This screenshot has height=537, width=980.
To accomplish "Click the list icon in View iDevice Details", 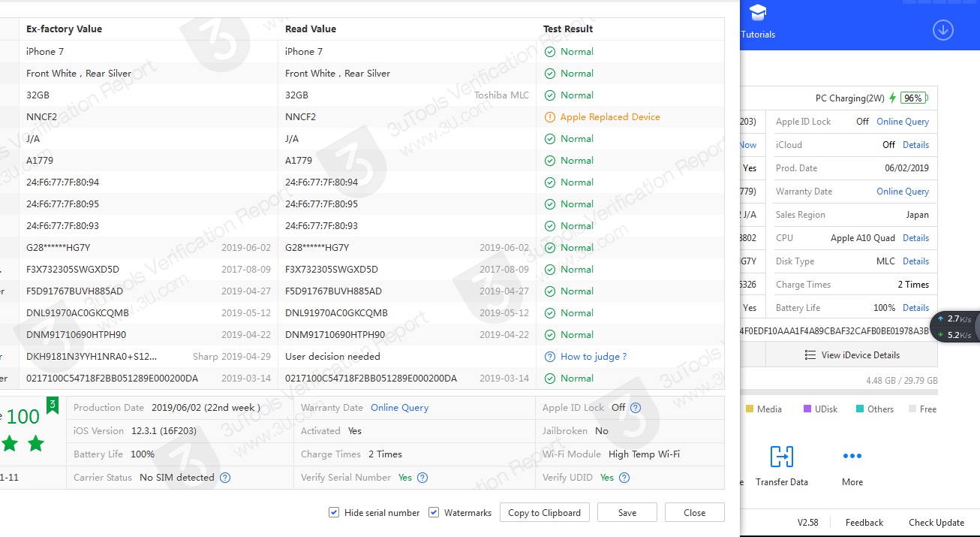I will 810,355.
